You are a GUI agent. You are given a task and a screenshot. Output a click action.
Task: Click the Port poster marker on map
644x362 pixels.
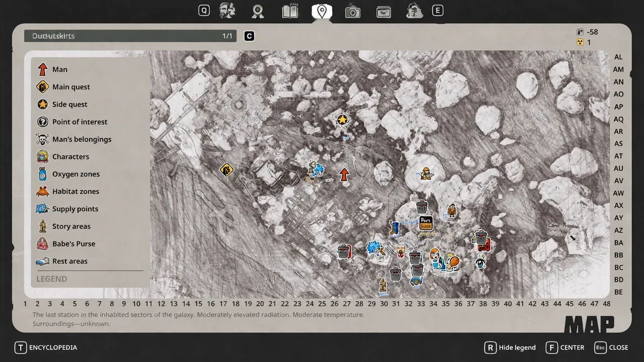426,223
